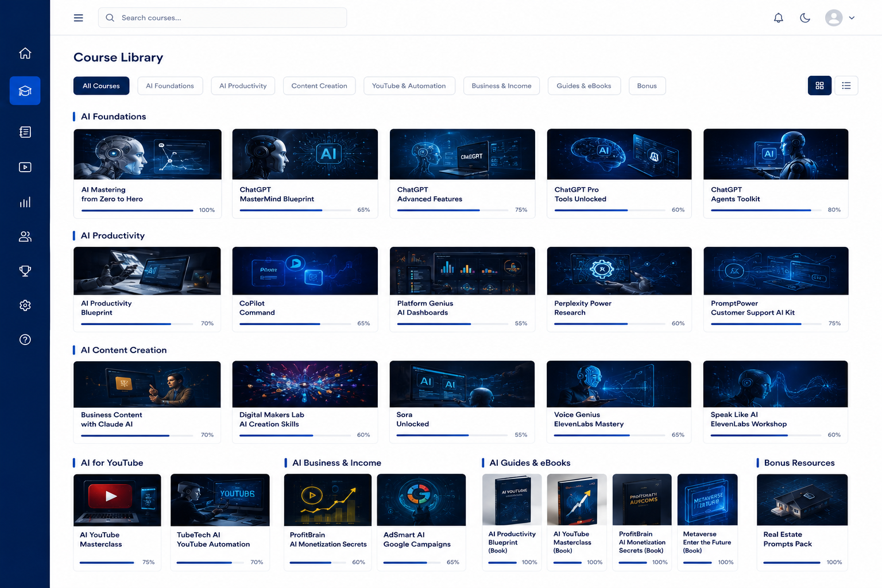Click the AI Mastering 100% progress bar
Screen dimensions: 882x588
137,211
